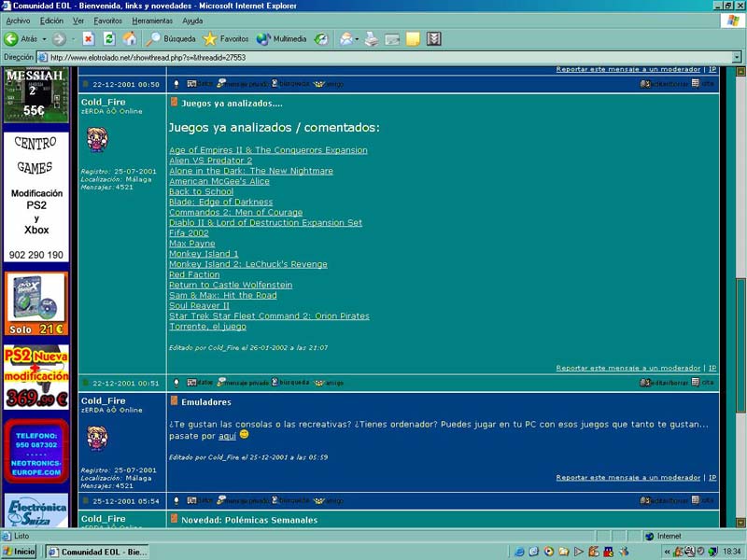Open the Max Payne game link

191,244
